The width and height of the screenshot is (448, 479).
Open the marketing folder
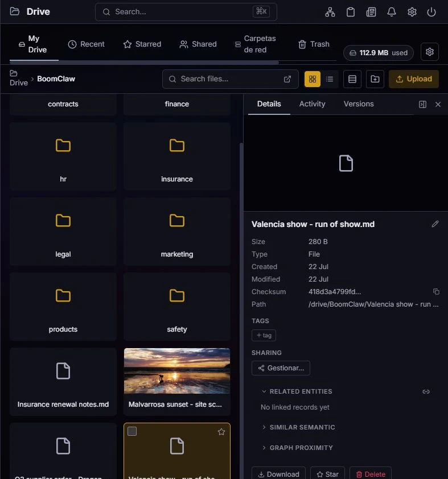coord(177,232)
